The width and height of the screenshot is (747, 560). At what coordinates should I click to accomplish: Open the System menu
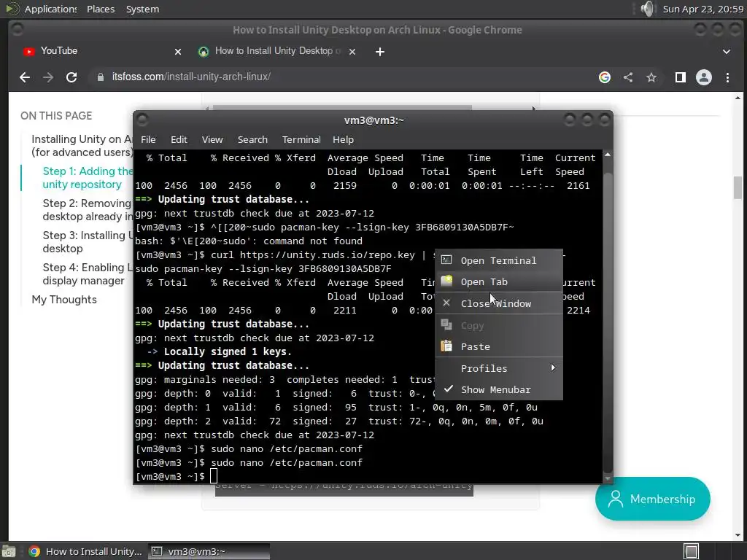[x=142, y=9]
